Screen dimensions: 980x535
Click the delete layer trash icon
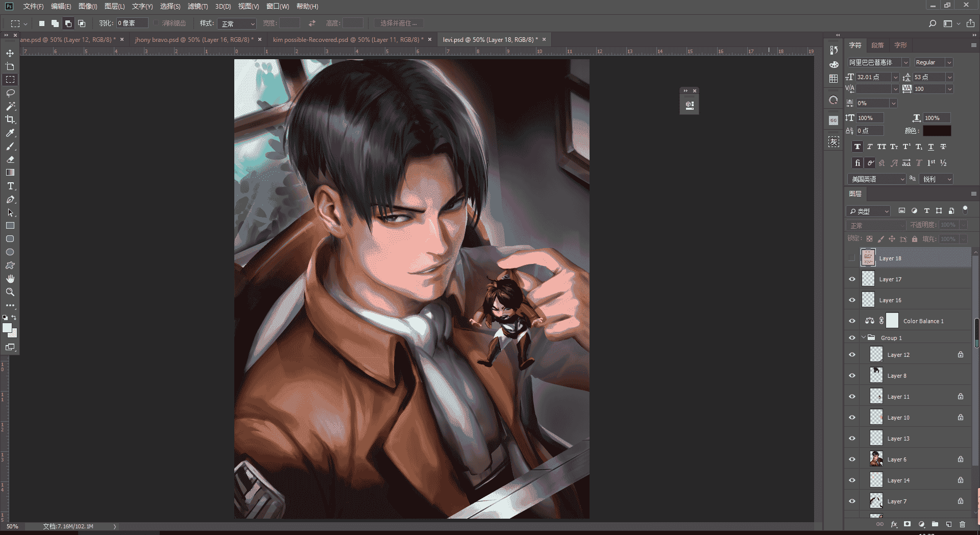click(x=962, y=524)
